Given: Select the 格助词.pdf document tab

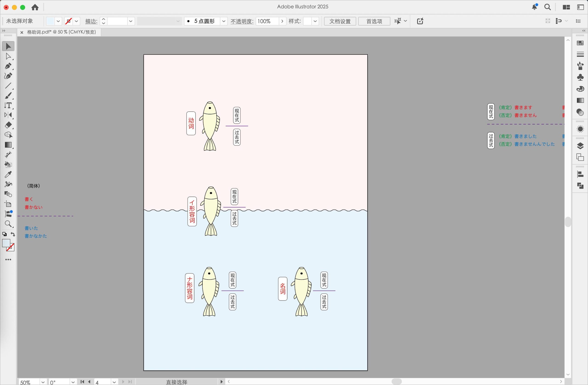Looking at the screenshot, I should (61, 32).
